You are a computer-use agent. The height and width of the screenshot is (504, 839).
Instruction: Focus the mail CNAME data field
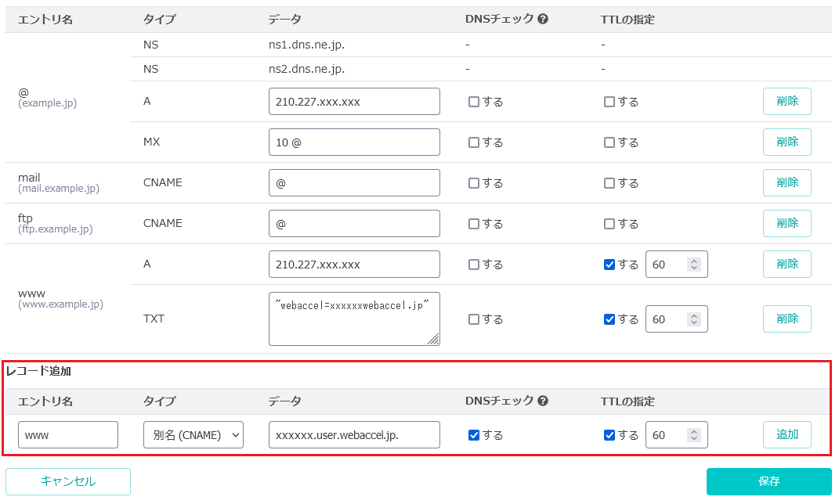354,183
